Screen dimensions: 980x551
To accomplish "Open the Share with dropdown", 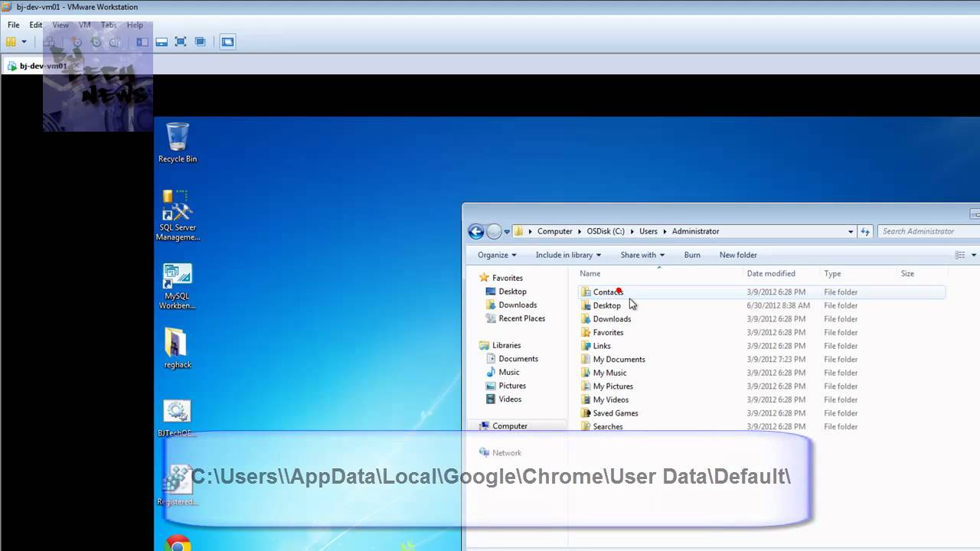I will pyautogui.click(x=642, y=255).
